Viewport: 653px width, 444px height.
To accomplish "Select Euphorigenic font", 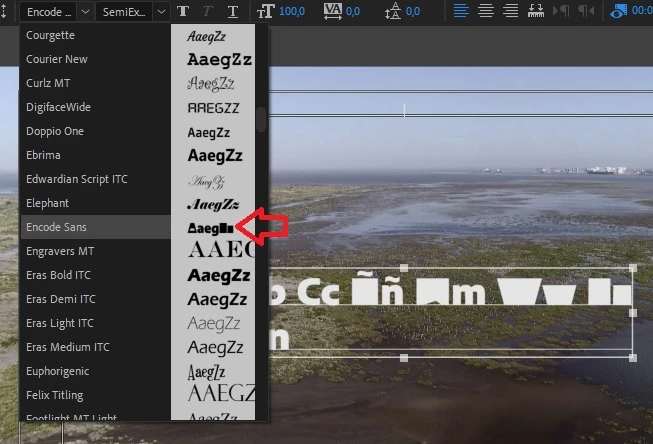I will [x=95, y=371].
